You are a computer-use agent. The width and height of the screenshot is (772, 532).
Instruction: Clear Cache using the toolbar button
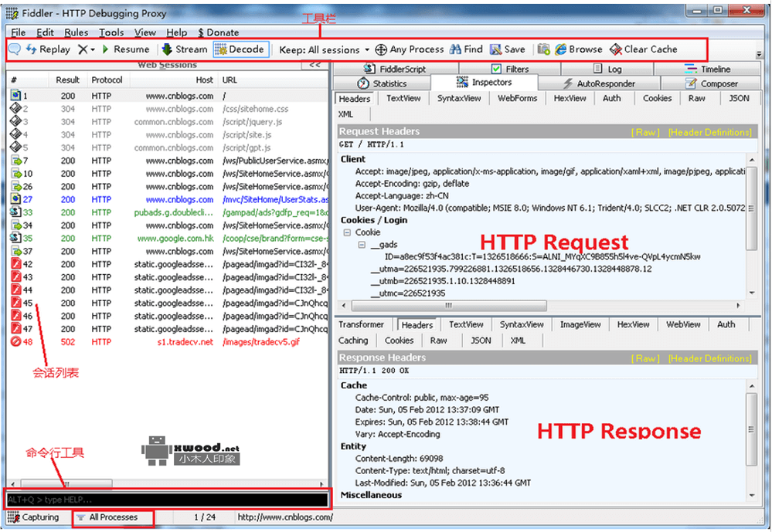[x=644, y=49]
